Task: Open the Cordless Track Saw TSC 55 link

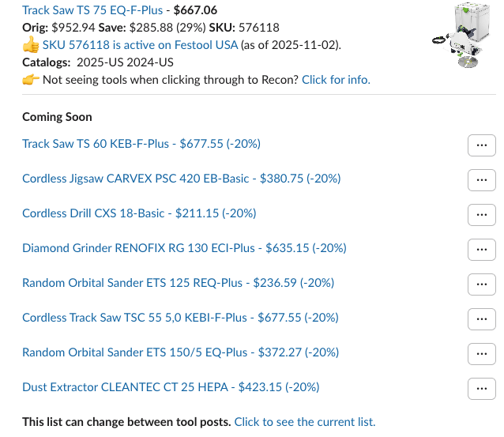Action: coord(180,318)
